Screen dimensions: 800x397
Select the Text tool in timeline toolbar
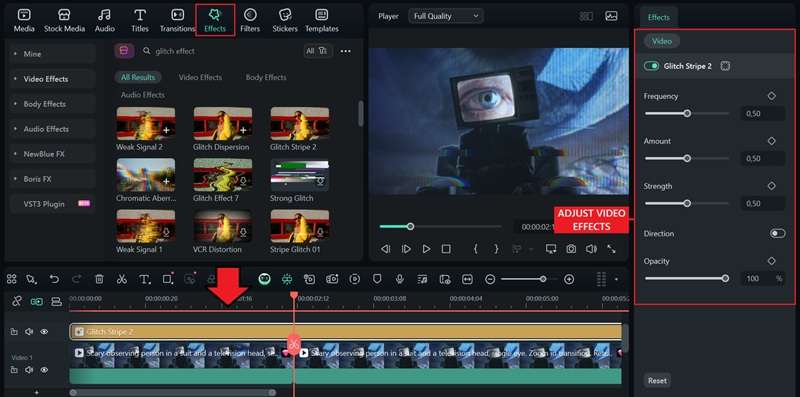(145, 279)
